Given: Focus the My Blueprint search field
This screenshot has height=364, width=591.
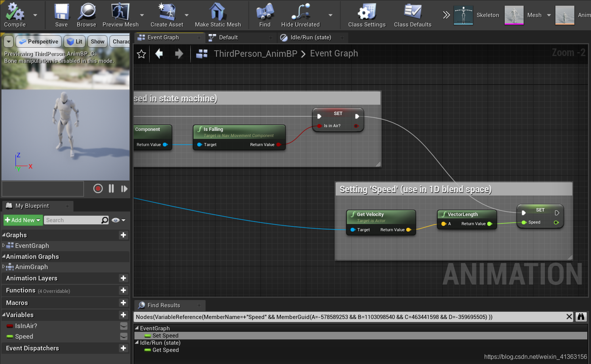Looking at the screenshot, I should coord(76,220).
